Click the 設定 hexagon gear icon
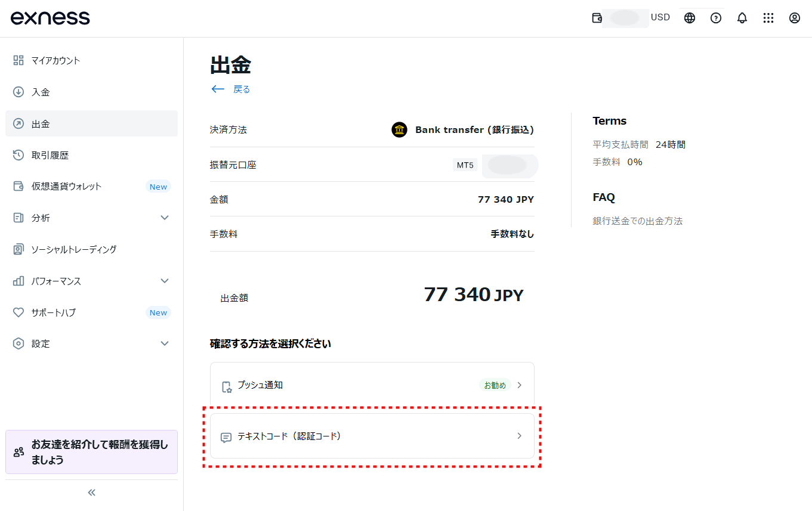This screenshot has width=812, height=511. [18, 343]
